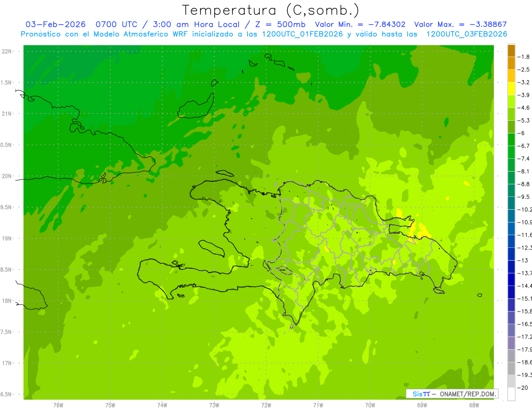This screenshot has width=532, height=411.
Task: Click the '68W' longitude label
Action: [474, 405]
